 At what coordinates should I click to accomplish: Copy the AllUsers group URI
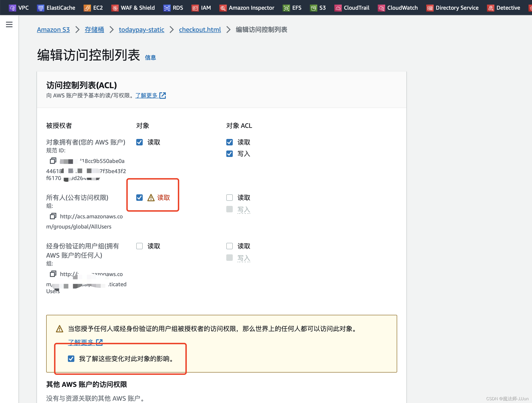(x=53, y=216)
